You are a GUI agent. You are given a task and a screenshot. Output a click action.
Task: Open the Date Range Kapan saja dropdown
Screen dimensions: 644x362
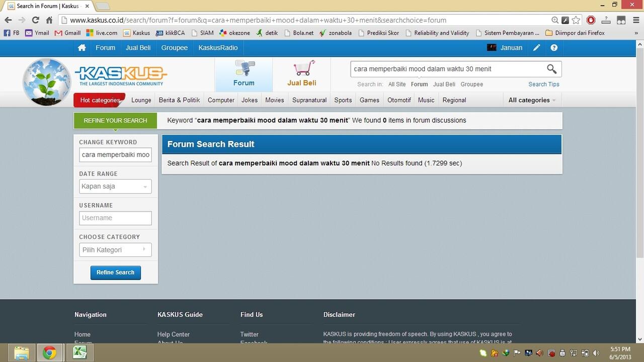115,187
